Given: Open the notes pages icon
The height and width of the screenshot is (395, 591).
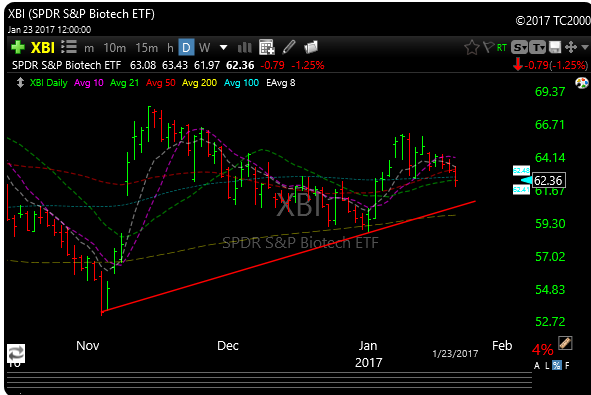Looking at the screenshot, I should click(x=311, y=47).
